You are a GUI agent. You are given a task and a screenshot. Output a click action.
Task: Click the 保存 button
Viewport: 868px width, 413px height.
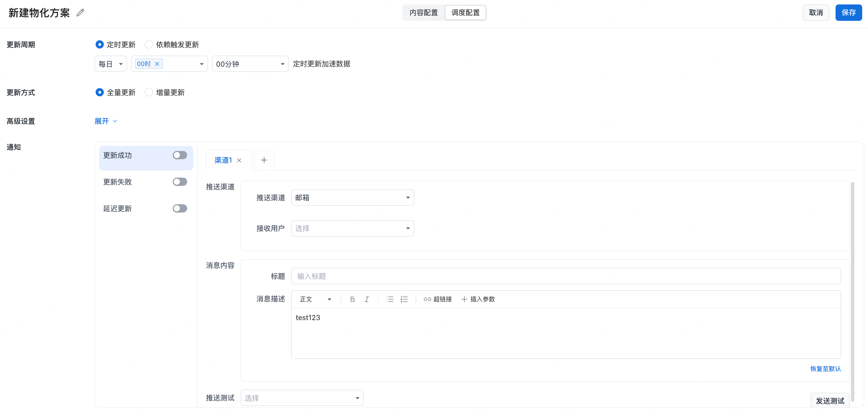848,13
